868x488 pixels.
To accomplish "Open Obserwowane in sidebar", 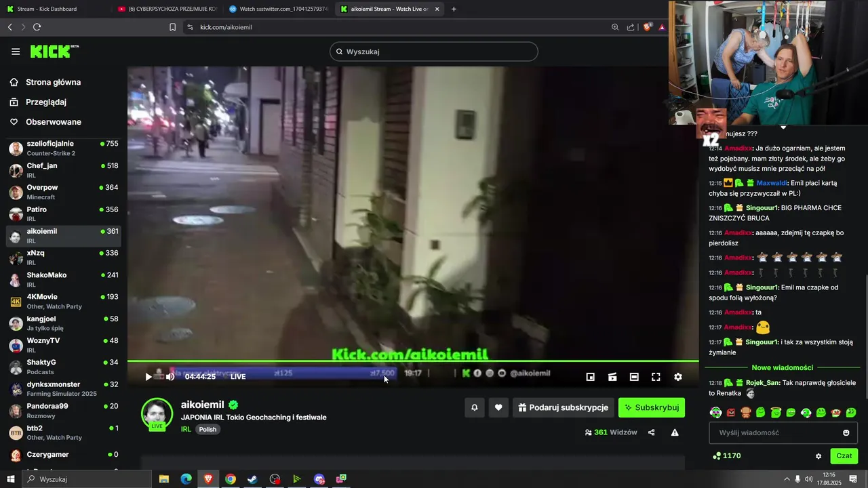I will [53, 122].
